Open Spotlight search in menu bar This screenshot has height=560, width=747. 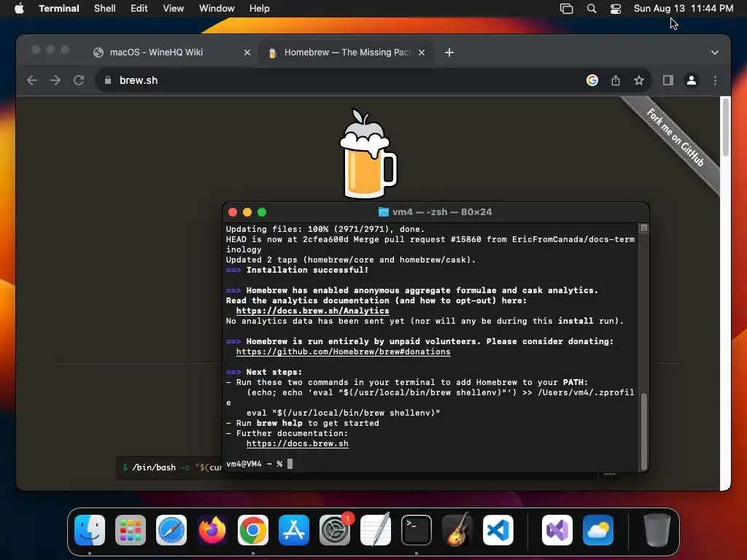coord(591,9)
